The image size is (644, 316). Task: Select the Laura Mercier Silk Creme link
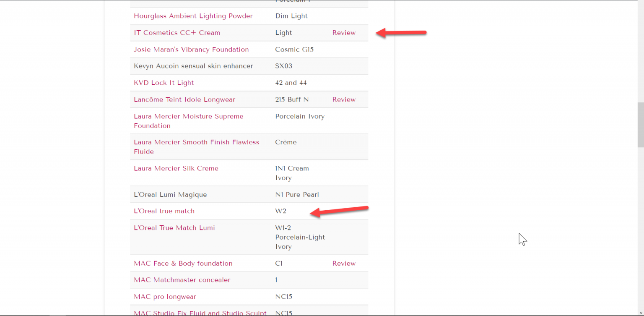tap(176, 168)
